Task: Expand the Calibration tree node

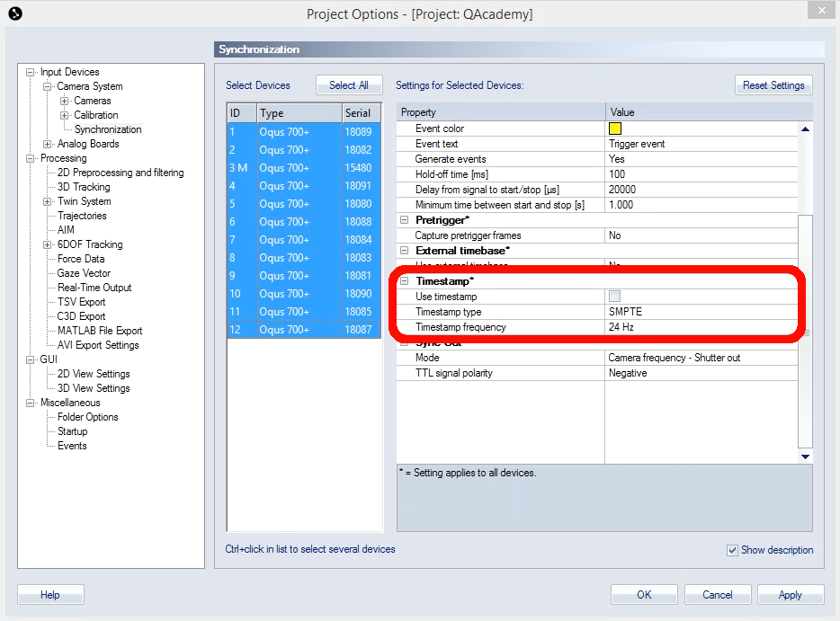Action: [65, 115]
